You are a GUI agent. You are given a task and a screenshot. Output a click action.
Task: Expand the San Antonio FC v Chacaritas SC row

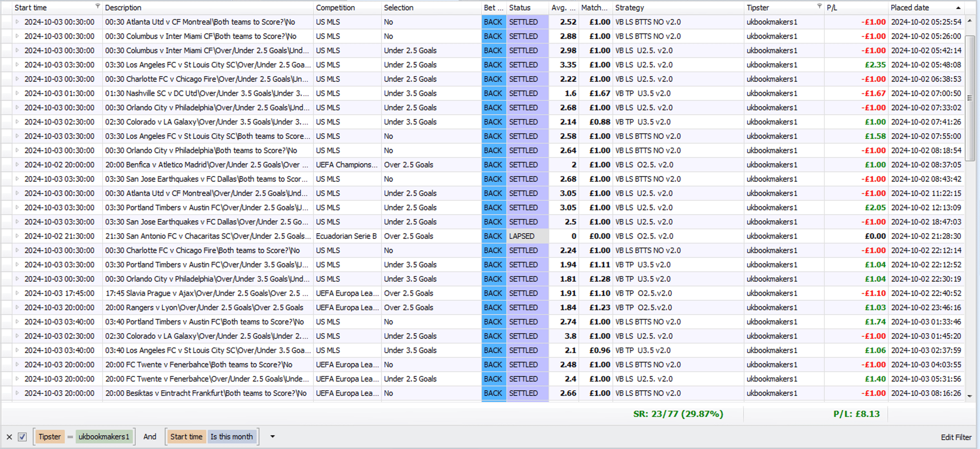click(x=17, y=236)
